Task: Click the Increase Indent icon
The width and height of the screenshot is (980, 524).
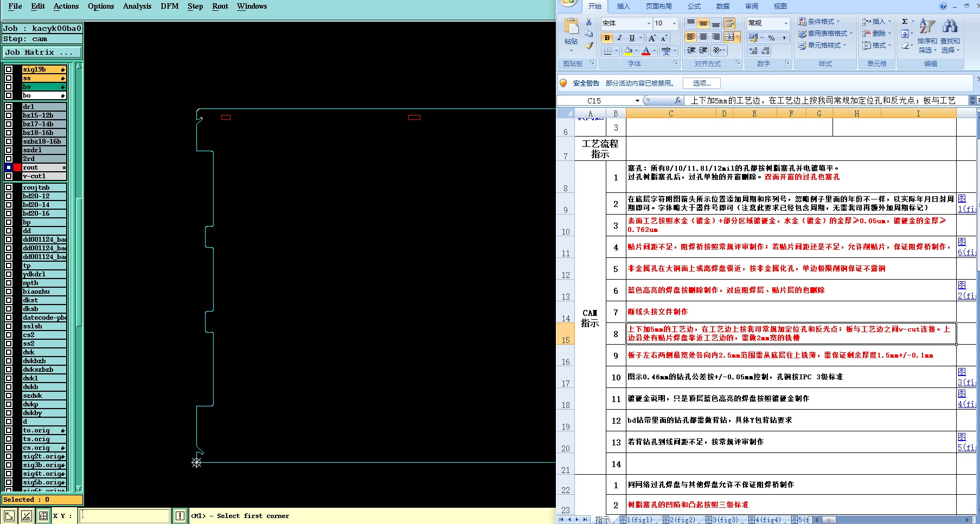Action: (703, 50)
